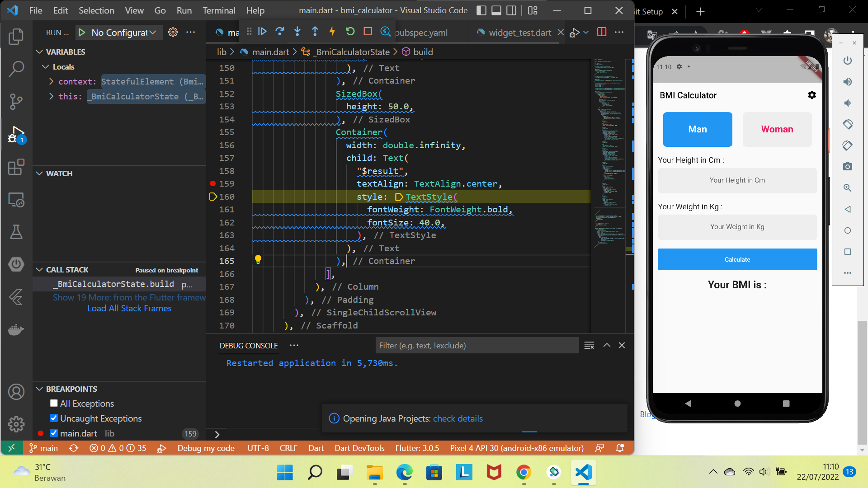Stop the debug session
This screenshot has height=488, width=868.
368,32
